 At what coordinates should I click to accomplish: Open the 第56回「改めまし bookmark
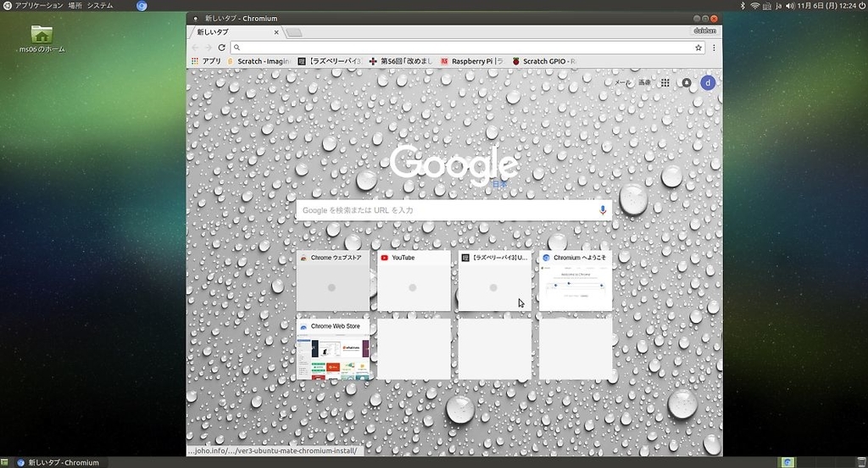(x=401, y=61)
